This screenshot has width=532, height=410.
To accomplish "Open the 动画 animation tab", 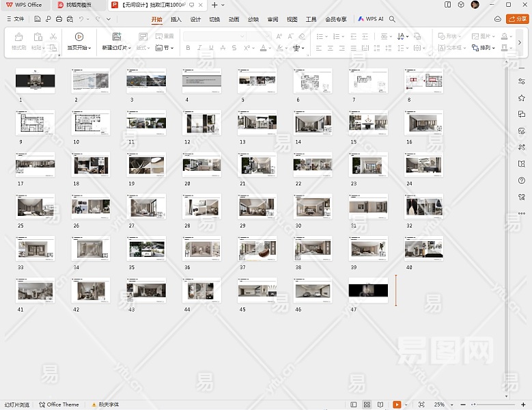I will pos(234,19).
